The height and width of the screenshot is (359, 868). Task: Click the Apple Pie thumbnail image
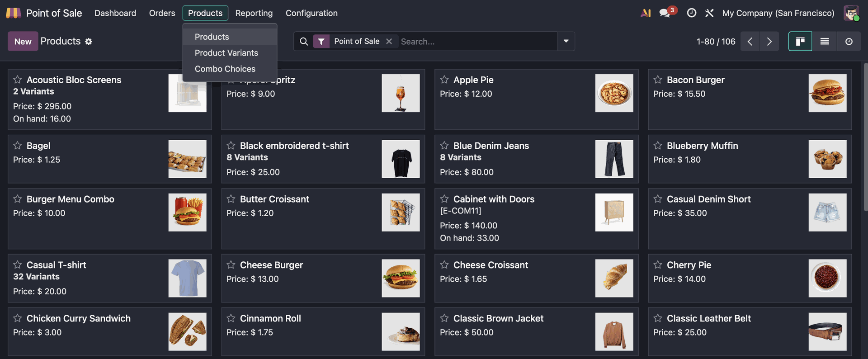click(614, 93)
